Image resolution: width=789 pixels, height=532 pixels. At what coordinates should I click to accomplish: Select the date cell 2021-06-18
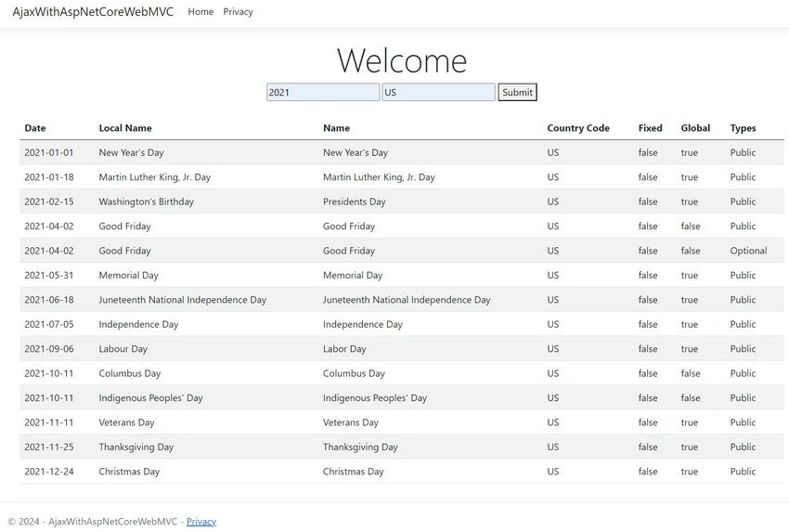click(x=49, y=300)
